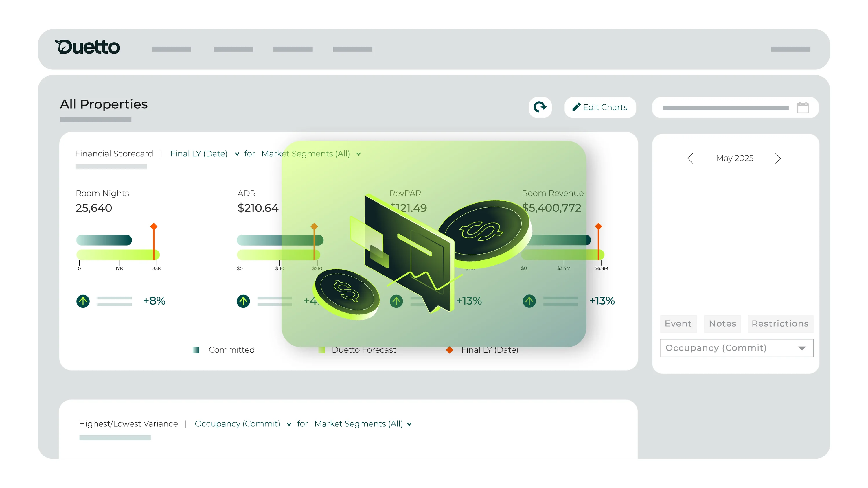Click the Edit Charts button
Screen dimensions: 868x488
(x=600, y=107)
